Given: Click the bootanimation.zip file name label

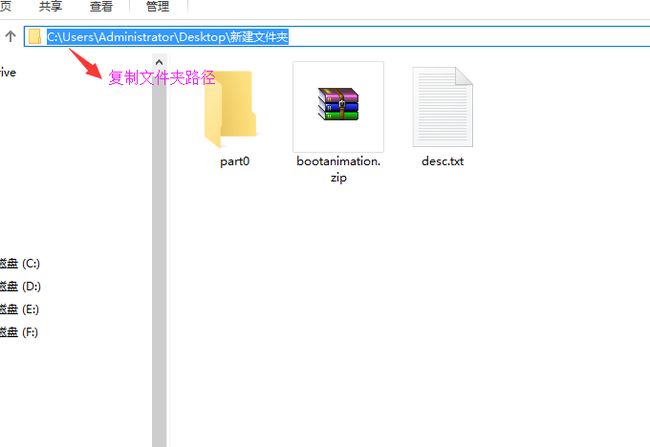Looking at the screenshot, I should [x=338, y=169].
